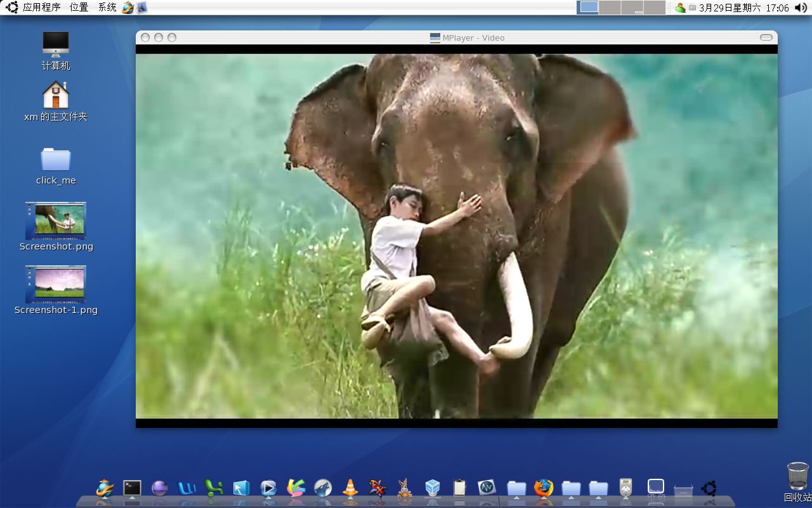This screenshot has height=508, width=812.
Task: Open the clipboard notepad icon in dock
Action: 460,488
